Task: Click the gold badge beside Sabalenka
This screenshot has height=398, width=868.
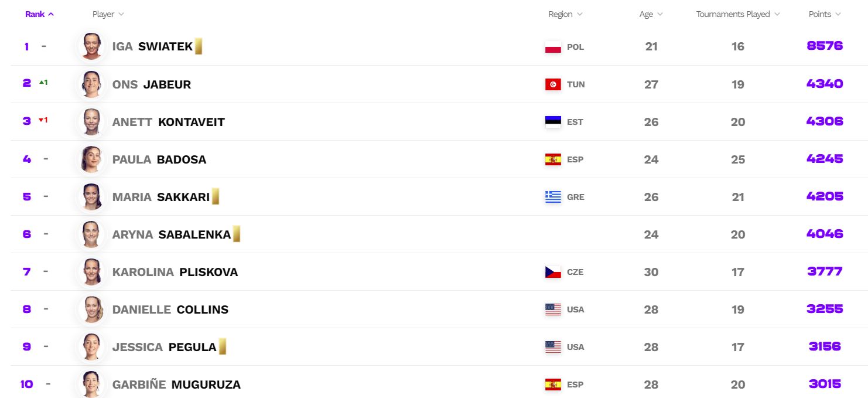Action: coord(237,234)
